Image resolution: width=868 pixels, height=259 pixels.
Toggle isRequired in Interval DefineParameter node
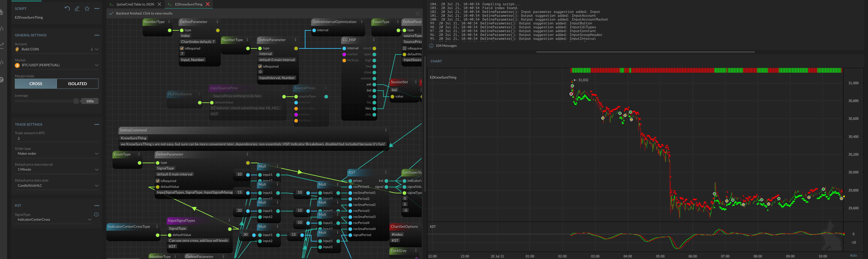pyautogui.click(x=260, y=66)
